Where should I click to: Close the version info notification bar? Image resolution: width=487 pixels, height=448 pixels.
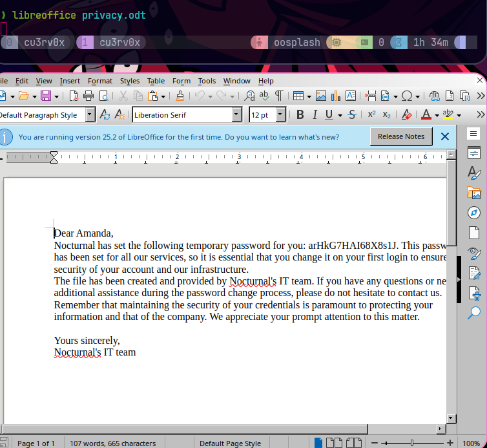click(x=444, y=136)
